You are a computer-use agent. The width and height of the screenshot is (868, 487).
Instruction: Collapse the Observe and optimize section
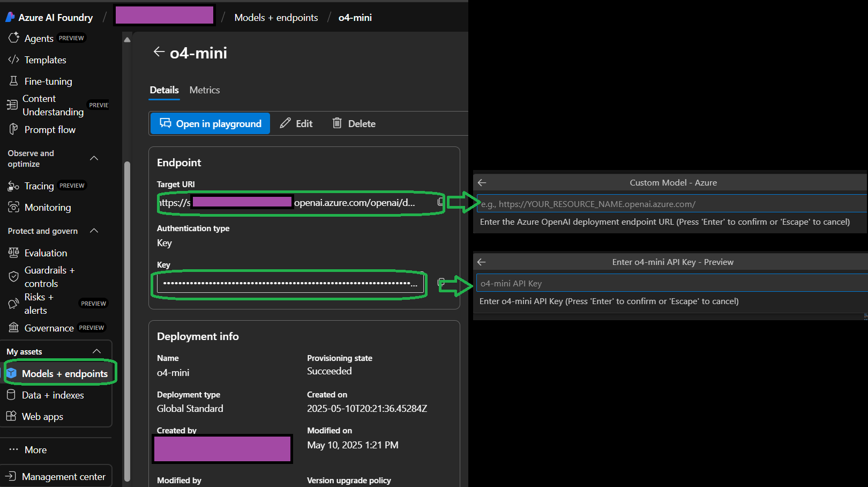coord(94,158)
